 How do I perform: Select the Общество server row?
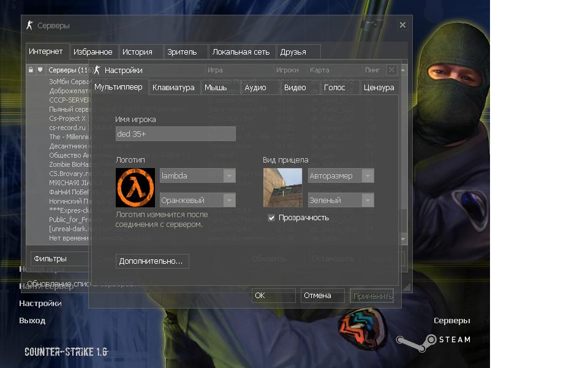pos(70,155)
